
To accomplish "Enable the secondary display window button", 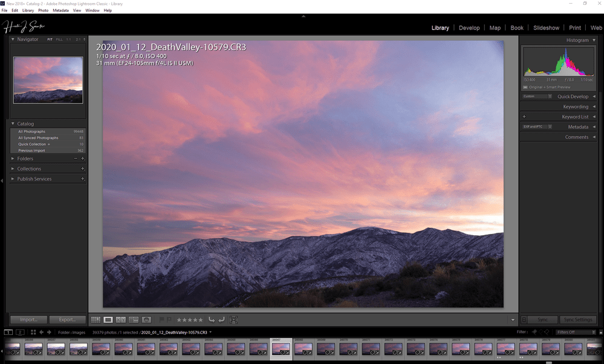I will click(x=20, y=332).
